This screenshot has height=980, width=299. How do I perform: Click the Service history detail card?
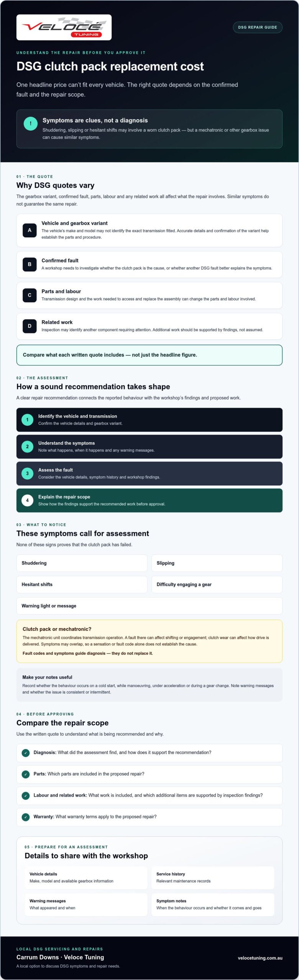coord(213,878)
